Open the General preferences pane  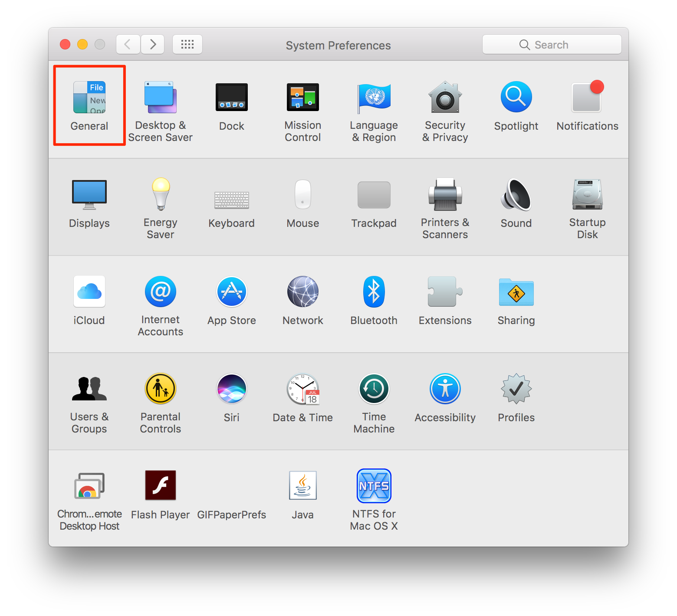[89, 105]
